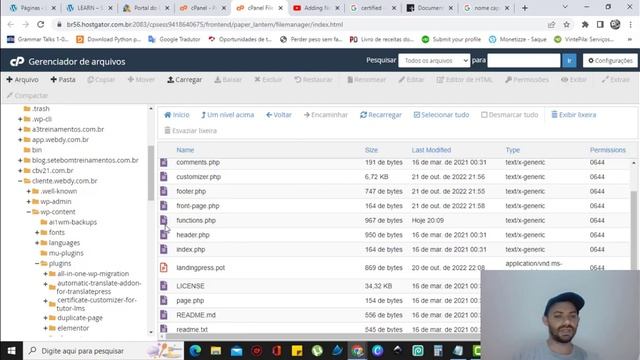
Task: Collapse the wp-content folder
Action: coord(28,212)
